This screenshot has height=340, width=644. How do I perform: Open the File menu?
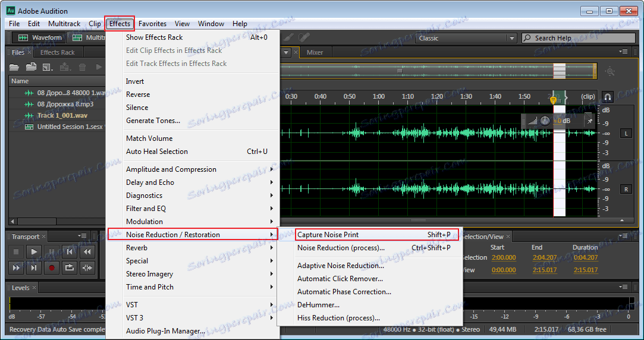pyautogui.click(x=14, y=23)
